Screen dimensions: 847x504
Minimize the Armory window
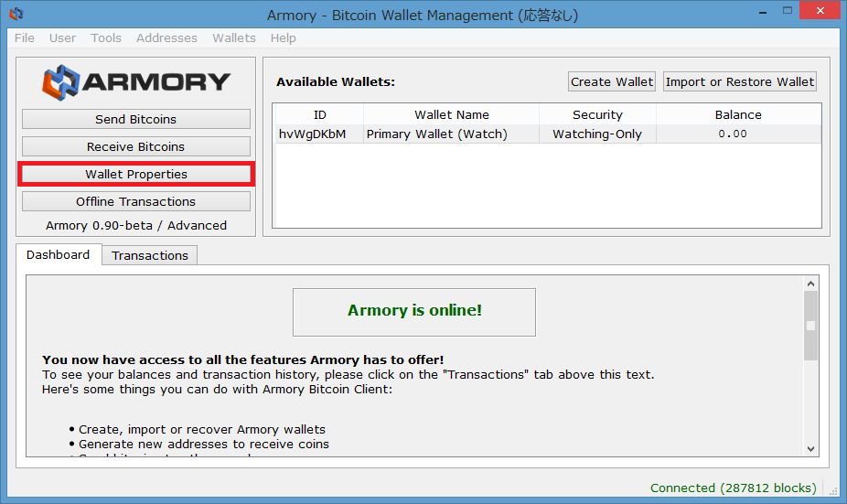[763, 12]
